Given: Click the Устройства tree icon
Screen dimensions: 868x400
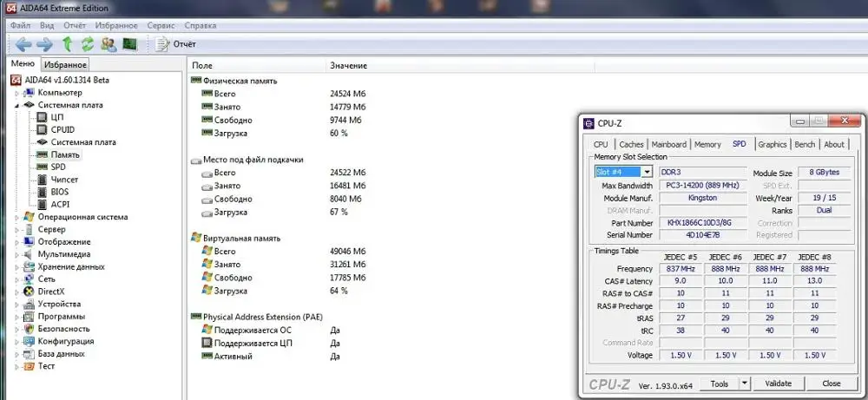Looking at the screenshot, I should [29, 305].
